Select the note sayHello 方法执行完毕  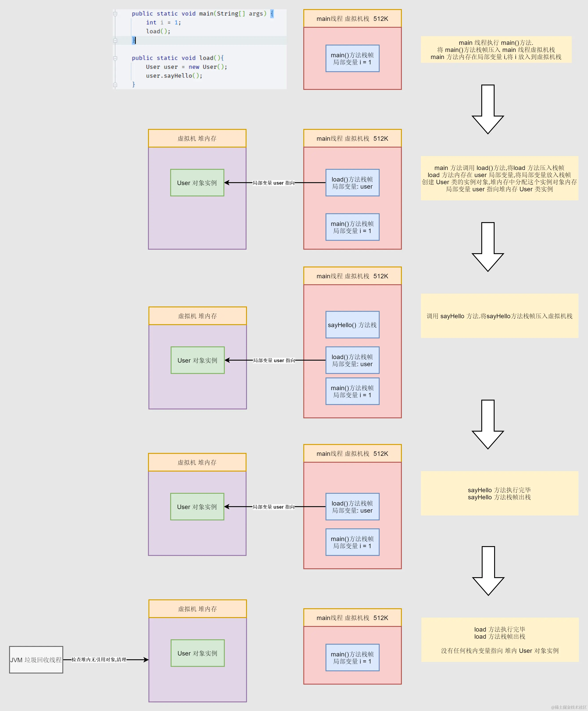tap(499, 493)
